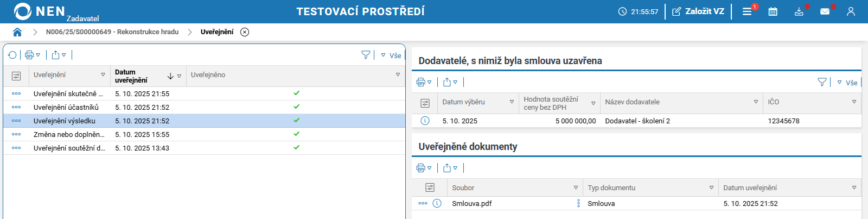This screenshot has height=219, width=868.
Task: Open Rekonstrukce hradu breadcrumb link
Action: (x=112, y=32)
